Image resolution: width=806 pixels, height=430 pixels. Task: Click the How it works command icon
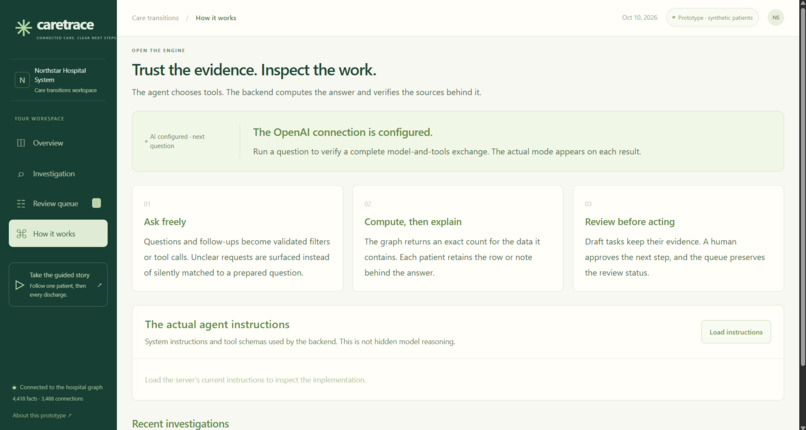(21, 234)
